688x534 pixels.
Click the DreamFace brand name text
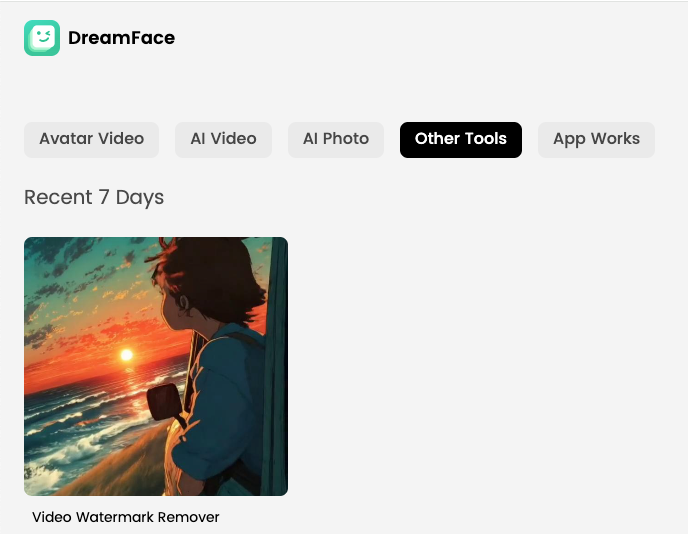[121, 38]
